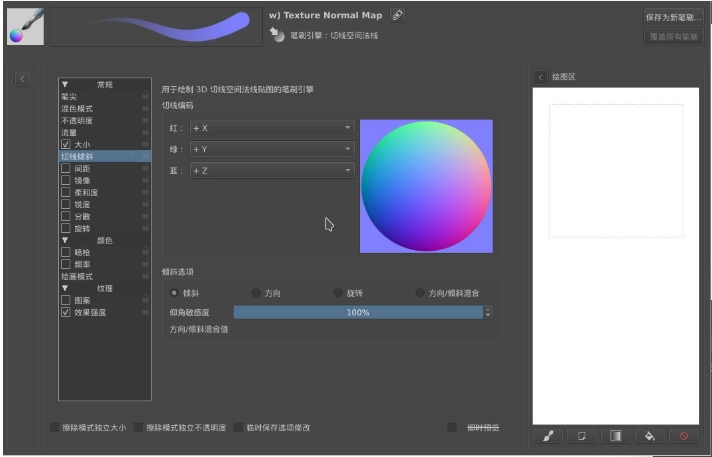Image resolution: width=712 pixels, height=457 pixels.
Task: Click the lock icon on 旋转 row
Action: tap(145, 228)
